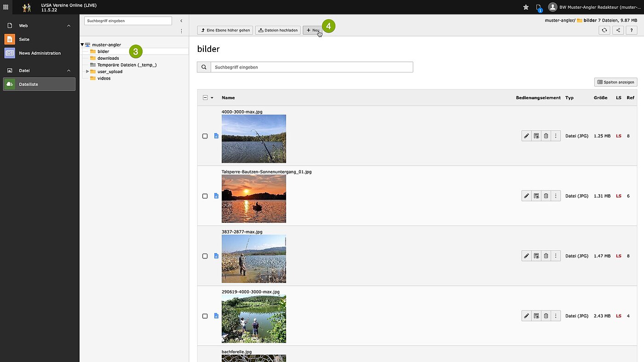Tick checkbox for 4000-3000-max.jpg
The image size is (644, 362).
[x=205, y=136]
